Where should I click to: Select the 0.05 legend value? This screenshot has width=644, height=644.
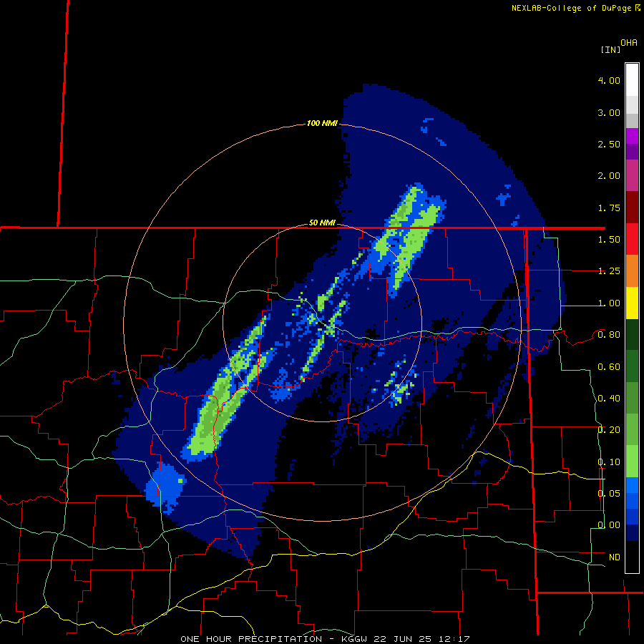click(x=609, y=494)
